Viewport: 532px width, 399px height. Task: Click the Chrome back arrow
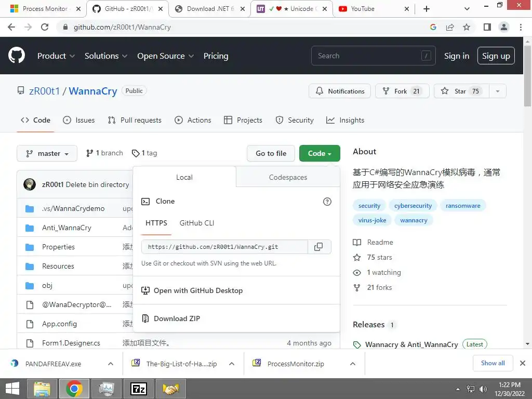click(11, 27)
